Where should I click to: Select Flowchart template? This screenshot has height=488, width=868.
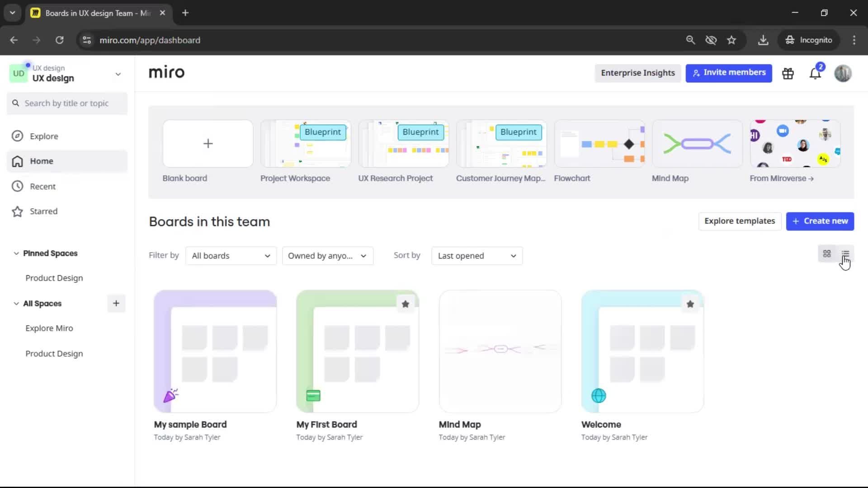pyautogui.click(x=599, y=144)
